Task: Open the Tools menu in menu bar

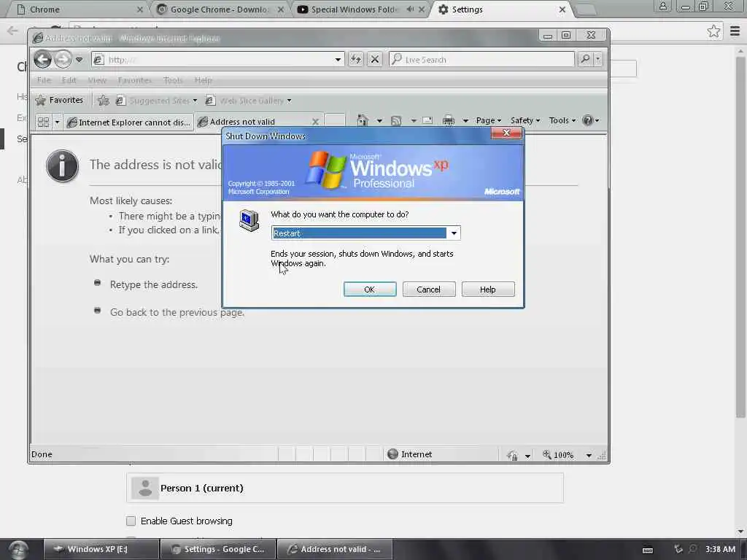Action: click(x=172, y=80)
